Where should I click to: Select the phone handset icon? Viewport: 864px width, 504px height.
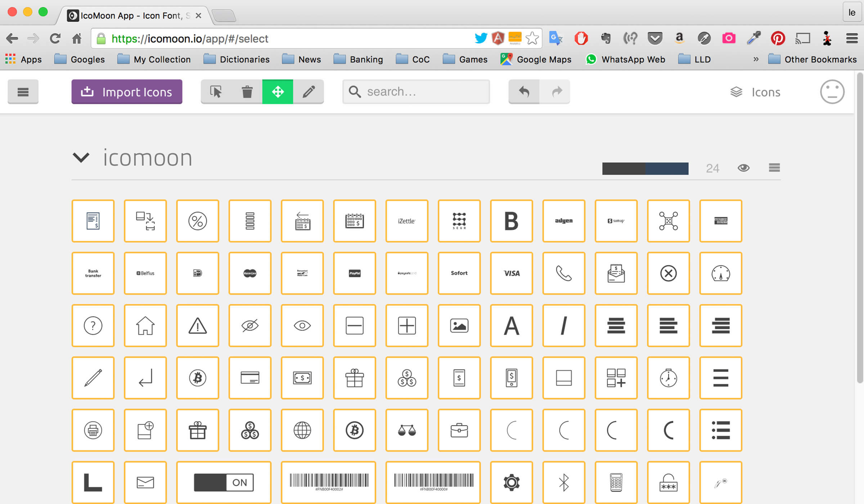(564, 273)
